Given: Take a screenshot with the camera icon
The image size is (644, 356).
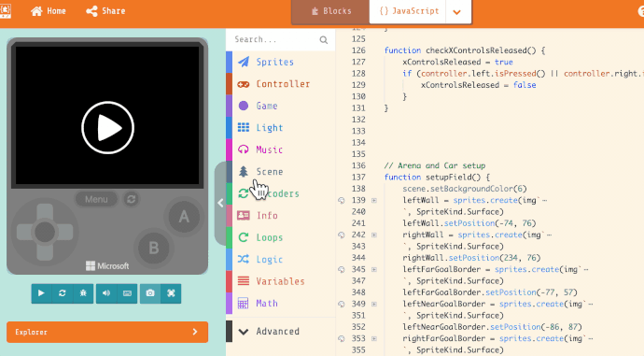Looking at the screenshot, I should click(150, 293).
